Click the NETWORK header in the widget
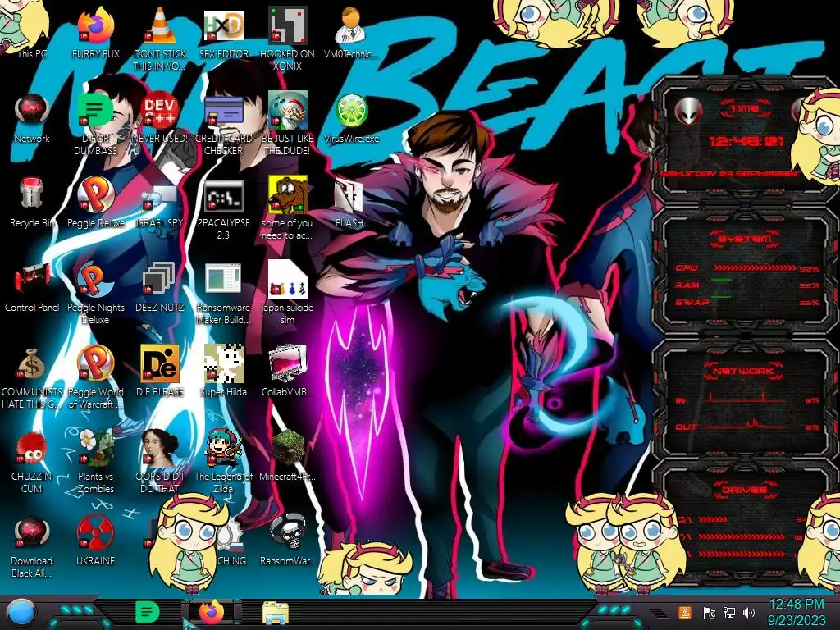840x630 pixels. click(x=743, y=371)
